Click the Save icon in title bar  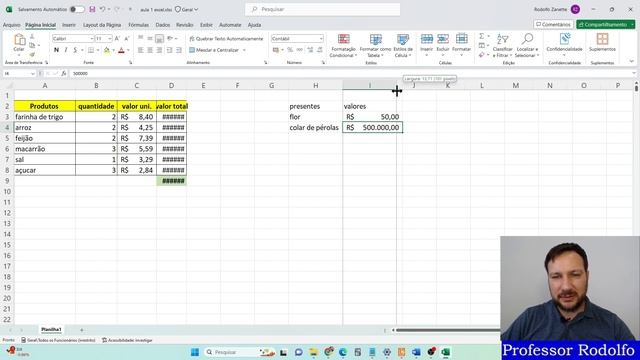point(92,9)
